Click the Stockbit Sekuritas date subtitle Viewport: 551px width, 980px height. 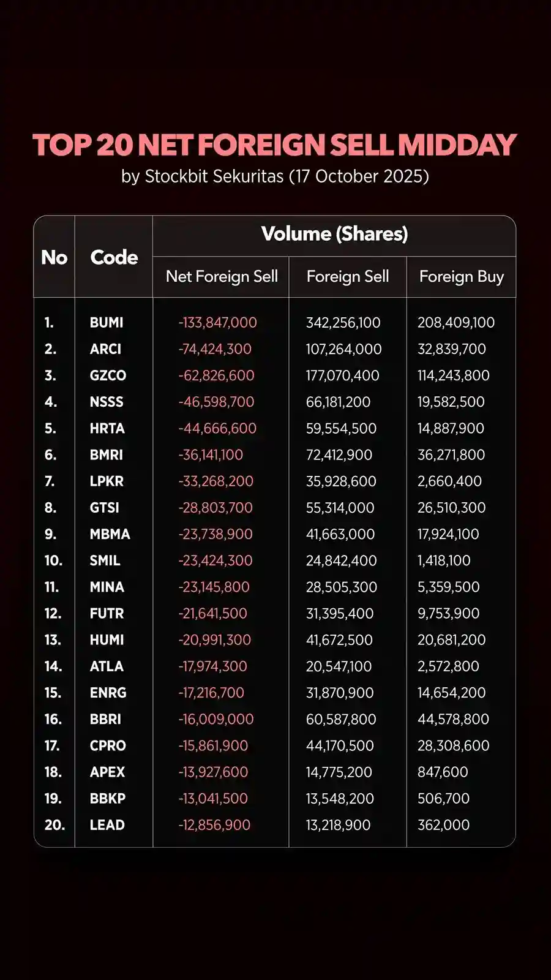275,176
